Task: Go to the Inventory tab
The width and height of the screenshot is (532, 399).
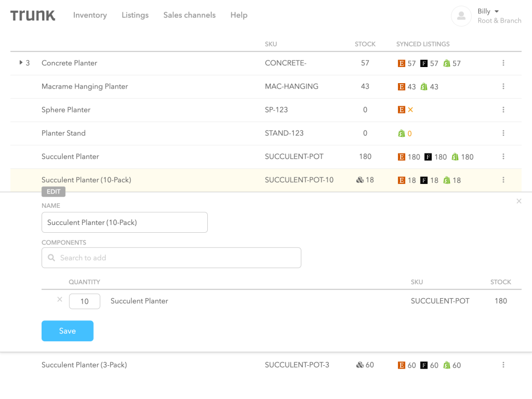Action: click(x=90, y=15)
